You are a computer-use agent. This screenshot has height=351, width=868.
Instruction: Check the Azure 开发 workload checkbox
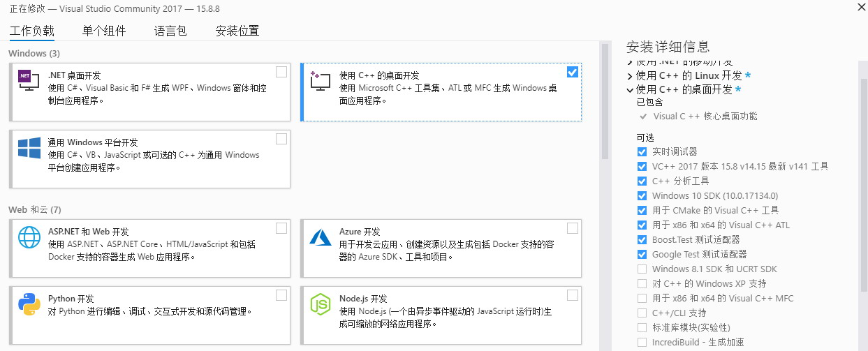coord(573,228)
